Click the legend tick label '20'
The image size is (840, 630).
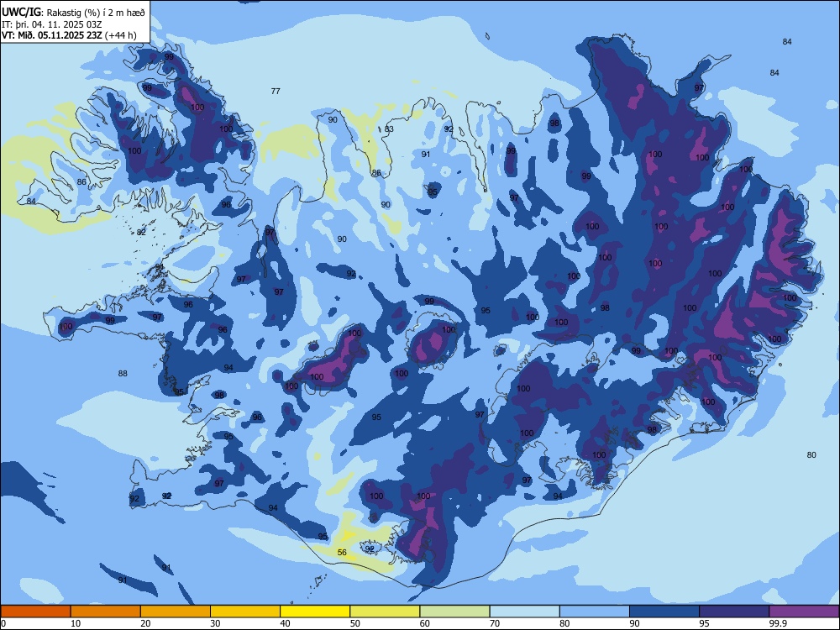145,623
